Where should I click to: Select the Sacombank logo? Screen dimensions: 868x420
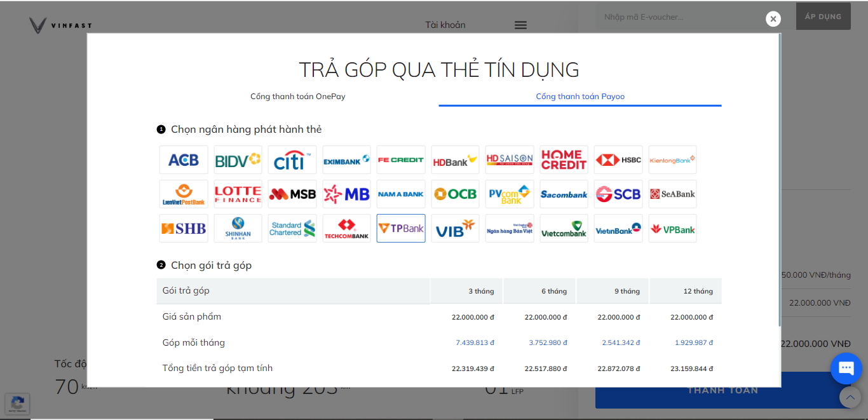click(x=564, y=194)
